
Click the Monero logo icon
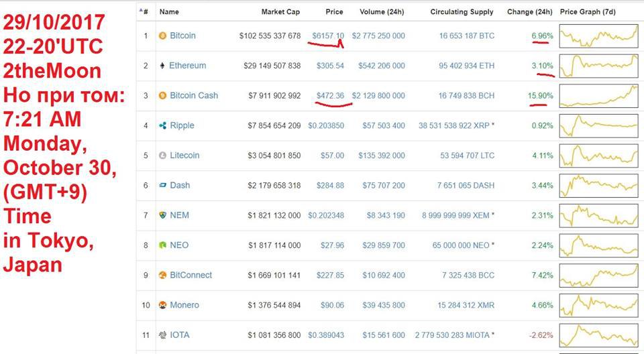162,305
